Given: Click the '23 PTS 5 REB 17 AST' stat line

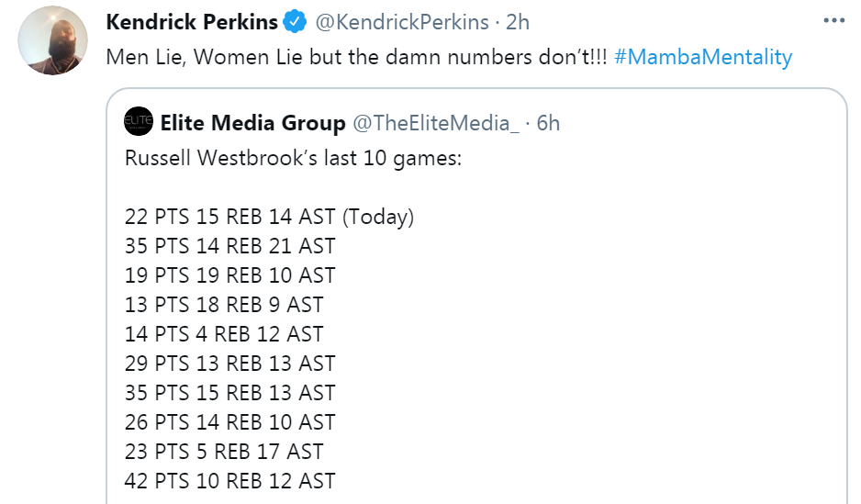Looking at the screenshot, I should click(224, 452).
